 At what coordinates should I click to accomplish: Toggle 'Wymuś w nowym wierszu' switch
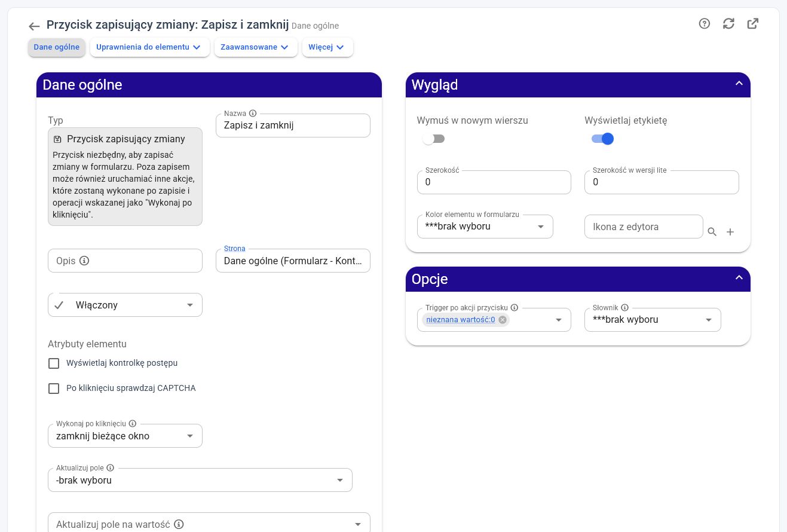point(433,139)
